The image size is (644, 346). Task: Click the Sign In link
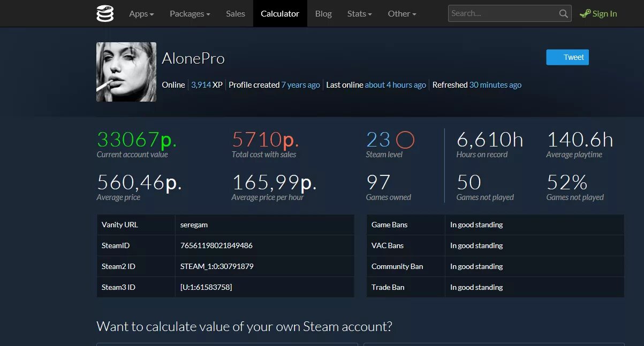(604, 14)
